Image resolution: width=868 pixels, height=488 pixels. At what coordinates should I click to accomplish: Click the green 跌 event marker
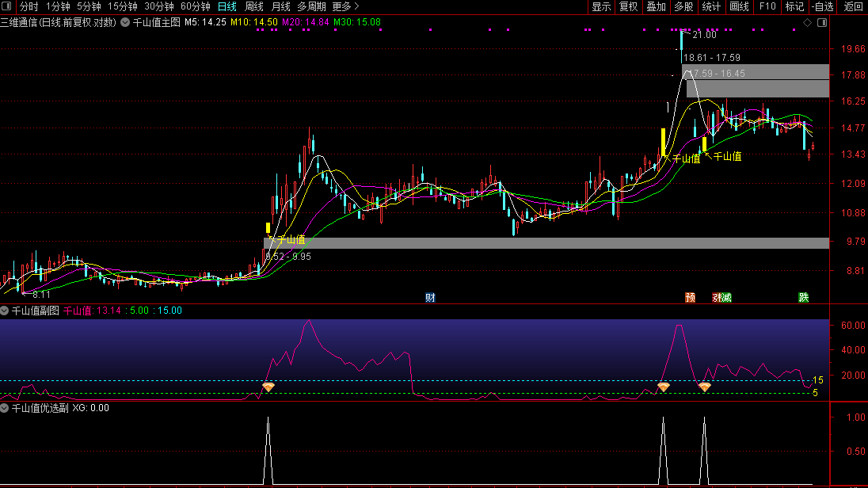click(804, 298)
